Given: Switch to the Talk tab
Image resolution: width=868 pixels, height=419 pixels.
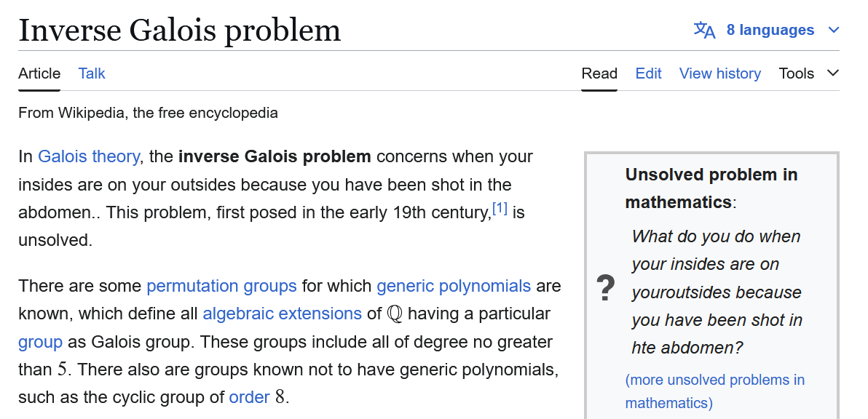Looking at the screenshot, I should pyautogui.click(x=91, y=73).
